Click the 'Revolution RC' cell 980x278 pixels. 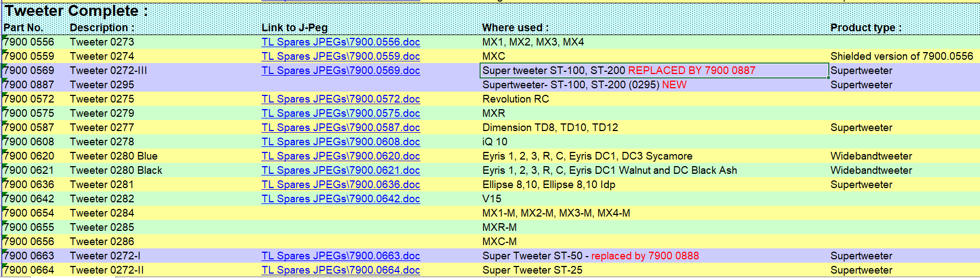(516, 99)
